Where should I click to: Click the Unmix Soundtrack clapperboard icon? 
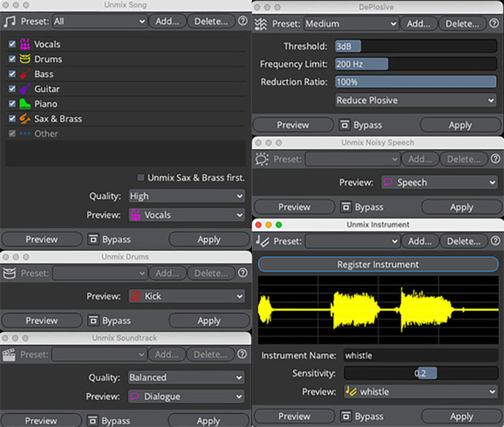point(9,355)
